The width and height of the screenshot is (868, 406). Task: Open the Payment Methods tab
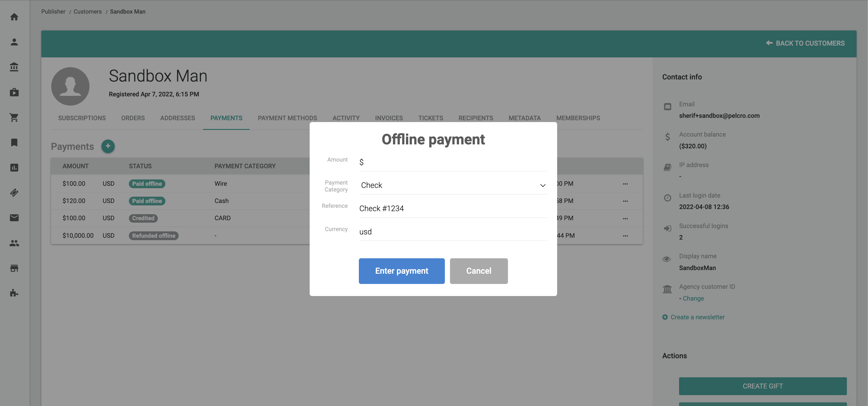point(287,118)
